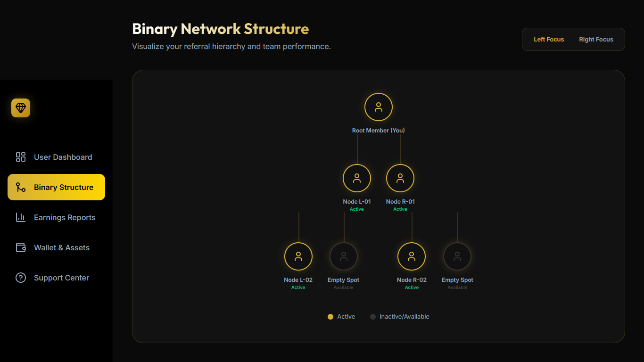This screenshot has width=644, height=362.
Task: Select the Root Member avatar node
Action: 379,107
